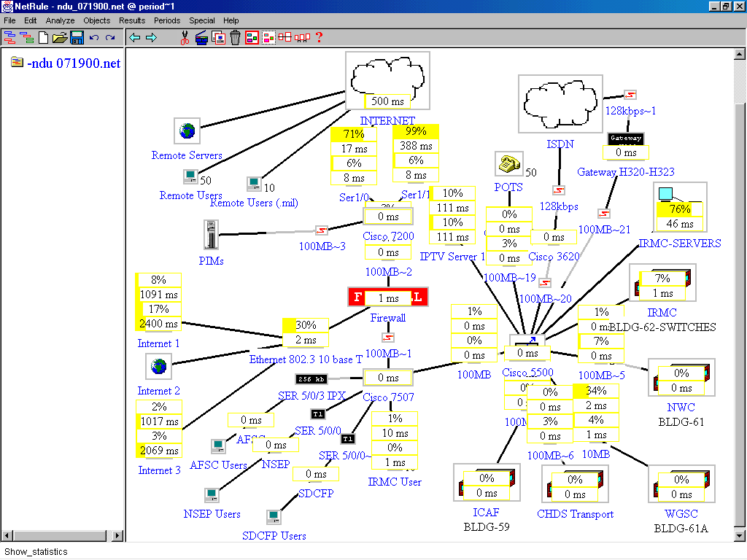Click the Cisco 5500 label

(527, 373)
